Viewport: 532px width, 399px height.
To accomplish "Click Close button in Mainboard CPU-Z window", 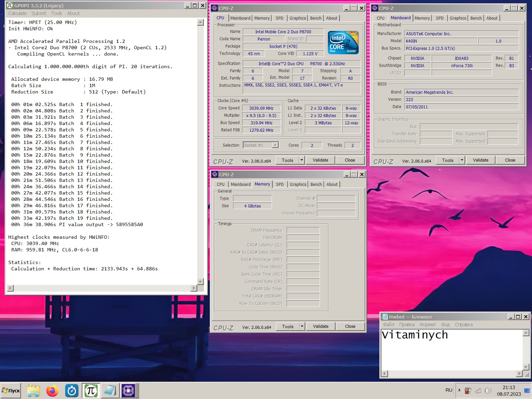I will click(510, 160).
